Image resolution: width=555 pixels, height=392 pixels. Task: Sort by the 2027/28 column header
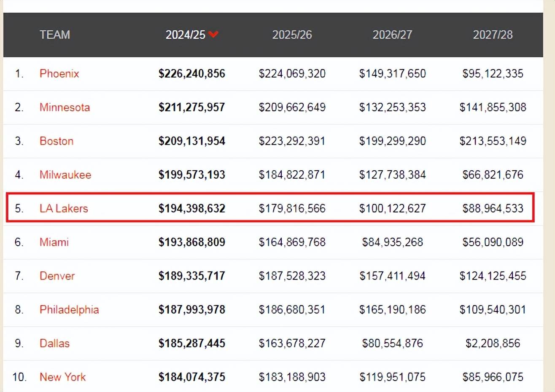point(493,35)
